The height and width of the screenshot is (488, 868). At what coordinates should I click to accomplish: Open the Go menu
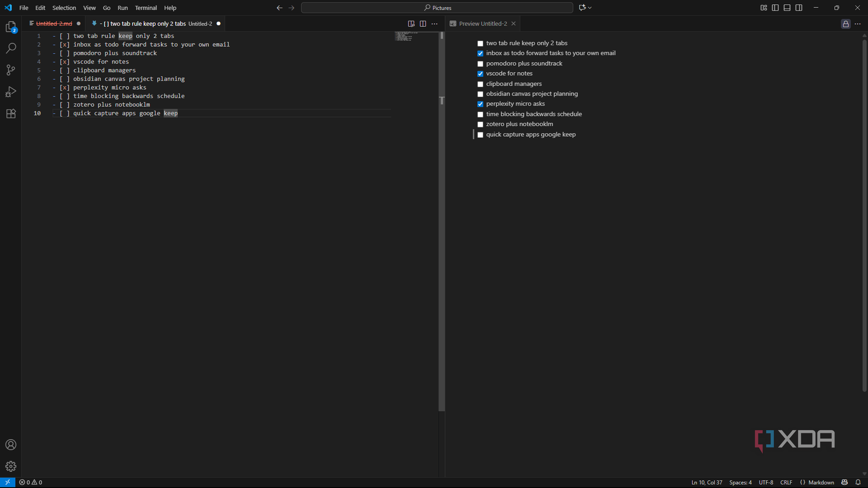coord(107,8)
